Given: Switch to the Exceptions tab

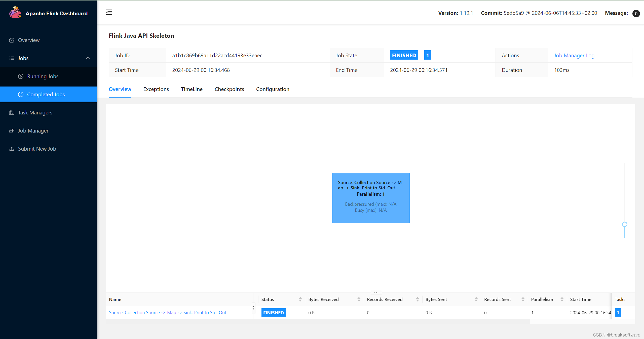Looking at the screenshot, I should click(x=156, y=89).
